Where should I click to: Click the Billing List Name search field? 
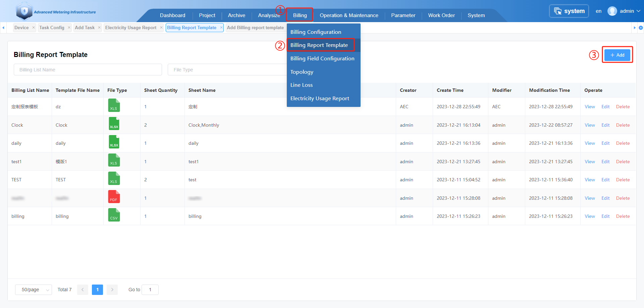point(88,70)
